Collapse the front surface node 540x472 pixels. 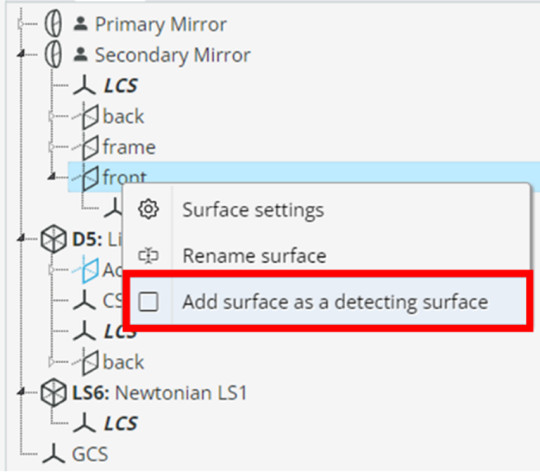point(52,177)
